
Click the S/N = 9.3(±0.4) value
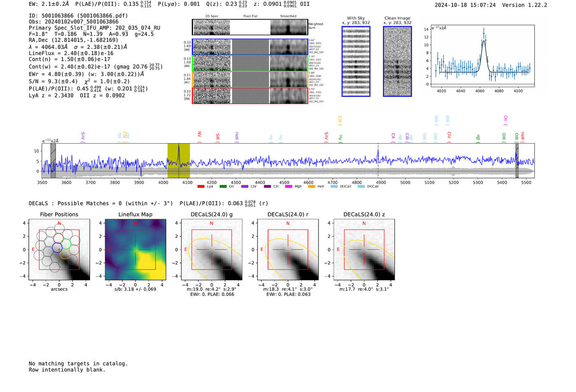point(53,81)
